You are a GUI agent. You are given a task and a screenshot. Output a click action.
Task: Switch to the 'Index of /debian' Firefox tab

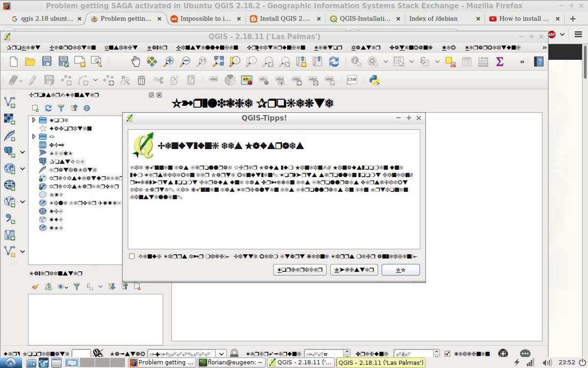tap(444, 19)
